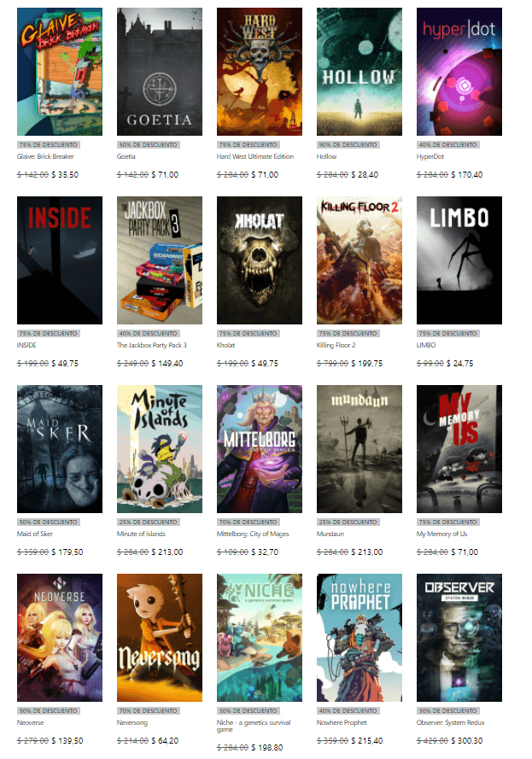Select The Jackbox Party Pack 3 cover
The width and height of the screenshot is (532, 759).
coord(160,260)
